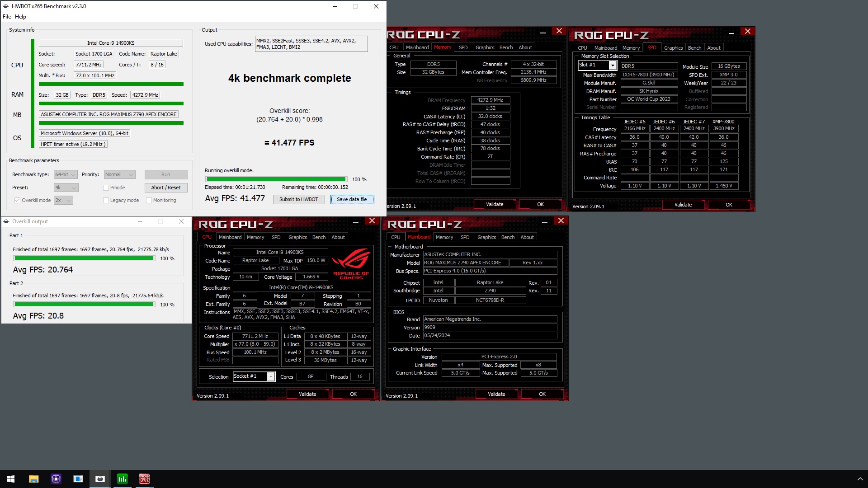The height and width of the screenshot is (488, 868).
Task: Open File Explorer from taskbar
Action: (33, 479)
